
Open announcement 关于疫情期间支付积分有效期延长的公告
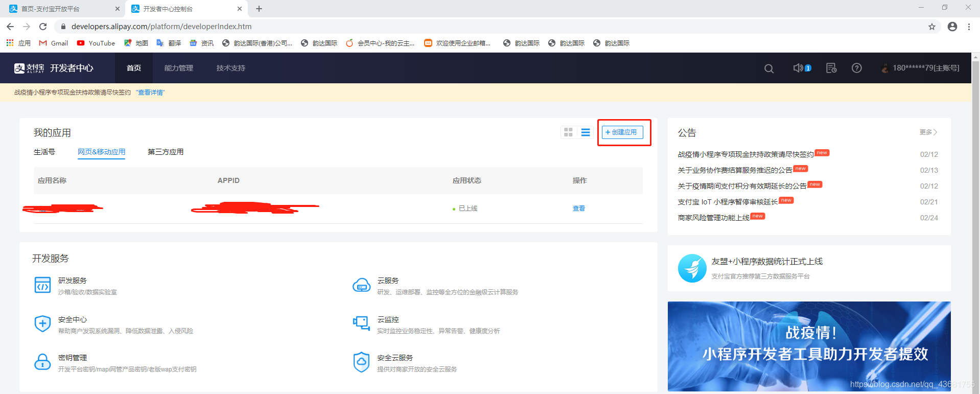pyautogui.click(x=742, y=186)
